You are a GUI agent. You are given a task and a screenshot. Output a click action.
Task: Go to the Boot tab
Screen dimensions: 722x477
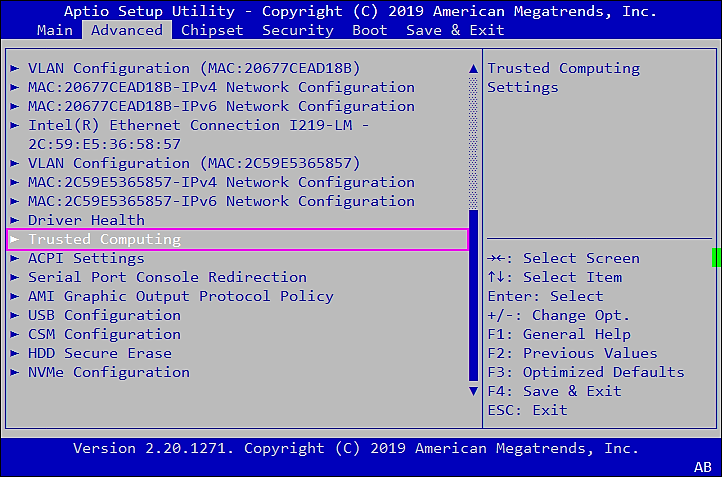369,30
